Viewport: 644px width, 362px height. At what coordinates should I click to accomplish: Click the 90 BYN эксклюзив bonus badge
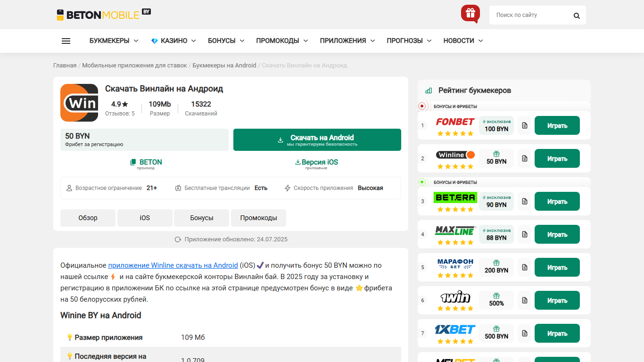[x=496, y=201]
